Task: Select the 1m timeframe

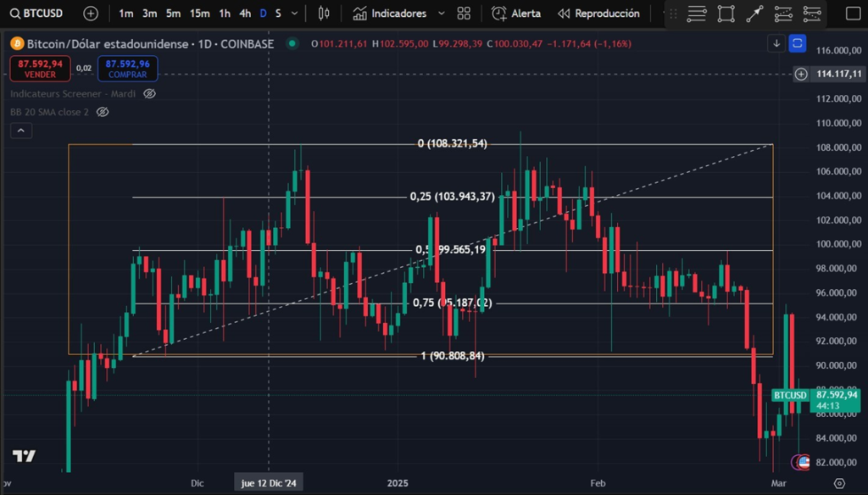Action: coord(126,14)
